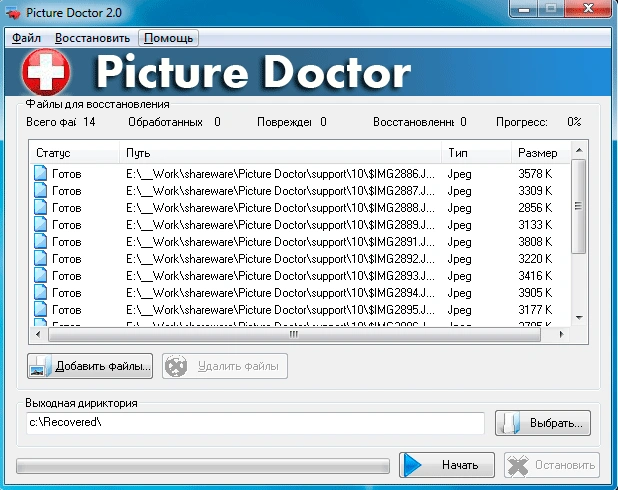The width and height of the screenshot is (618, 490).
Task: Click the output directory path field
Action: (x=256, y=423)
